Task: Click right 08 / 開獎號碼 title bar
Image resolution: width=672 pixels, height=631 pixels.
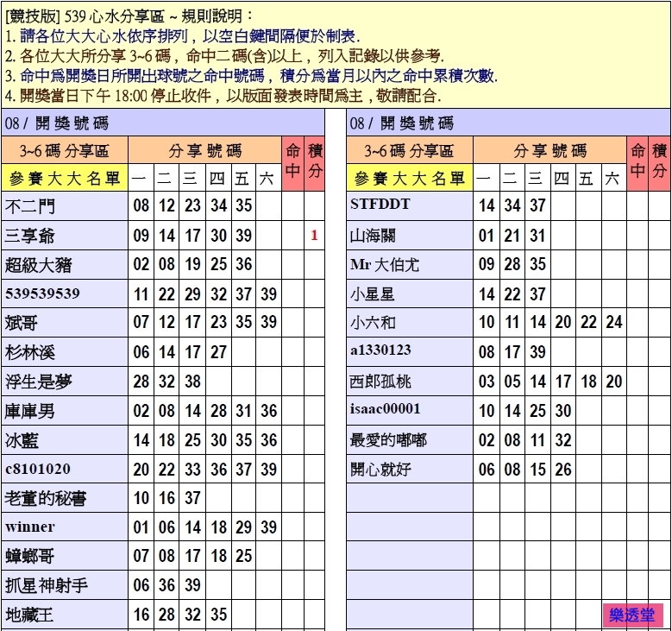Action: [x=508, y=123]
